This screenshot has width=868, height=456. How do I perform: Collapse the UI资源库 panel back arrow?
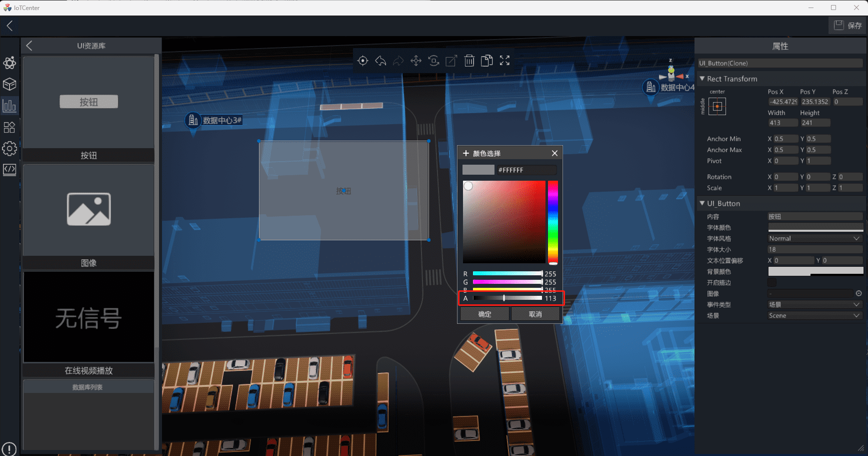(29, 46)
